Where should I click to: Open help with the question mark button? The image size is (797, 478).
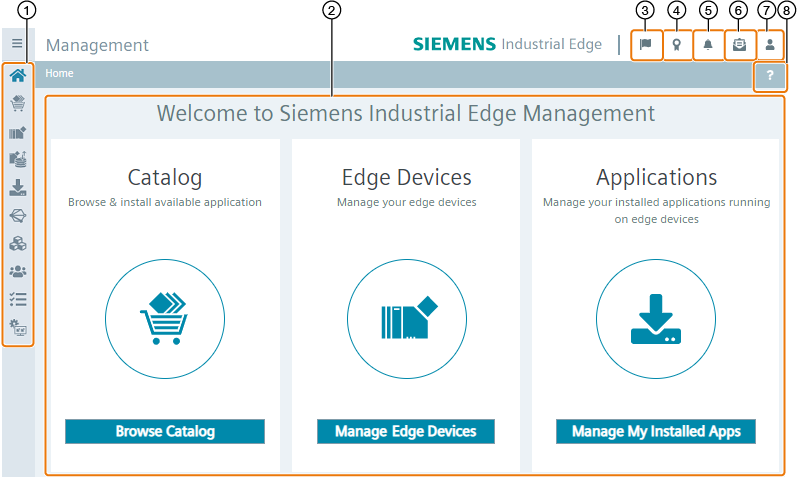[769, 75]
